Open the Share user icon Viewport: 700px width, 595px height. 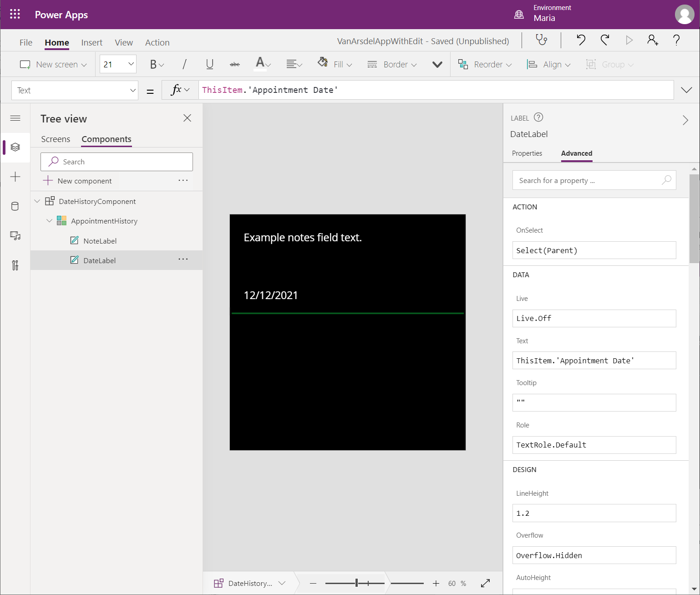(x=653, y=41)
